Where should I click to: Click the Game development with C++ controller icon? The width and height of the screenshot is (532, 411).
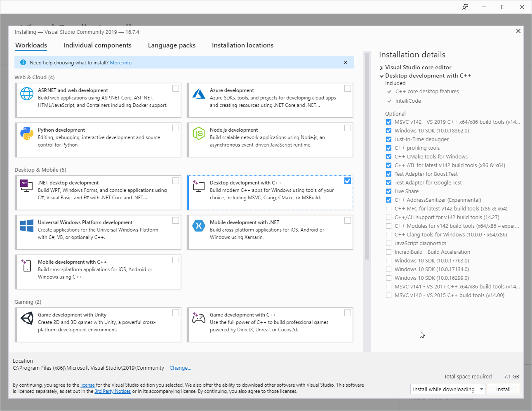[x=199, y=318]
